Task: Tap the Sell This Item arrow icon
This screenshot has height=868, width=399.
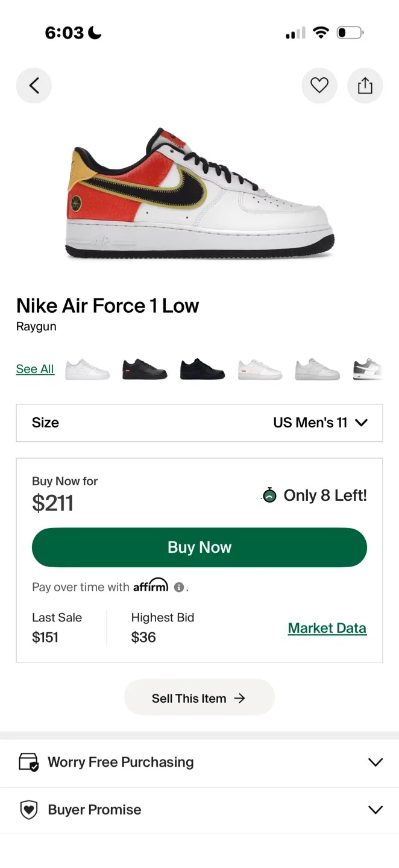Action: (240, 697)
